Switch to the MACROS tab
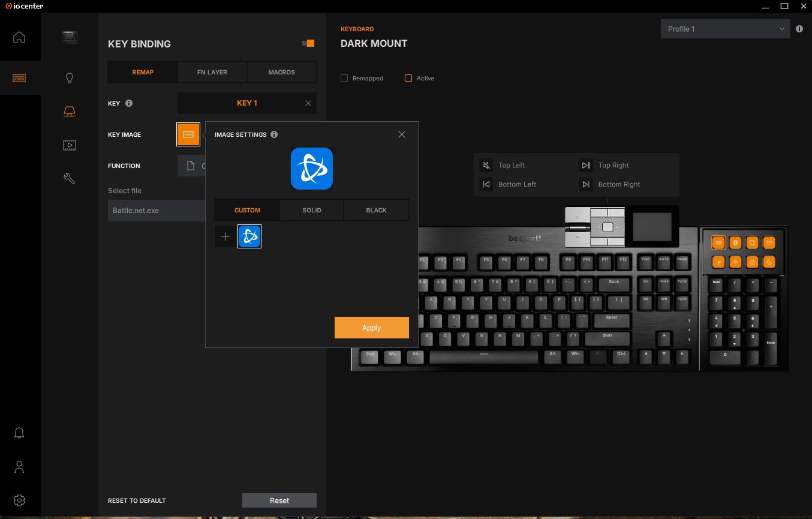 click(x=281, y=72)
